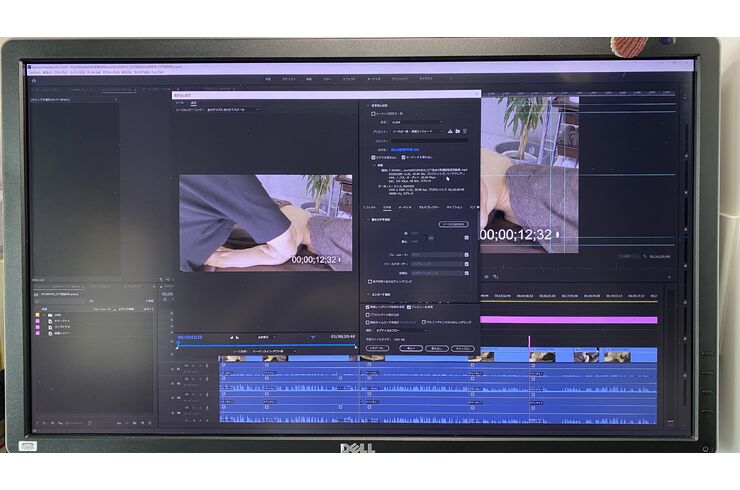Viewport: 740px width, 490px height.
Task: Click the blue output name link
Action: [405, 150]
